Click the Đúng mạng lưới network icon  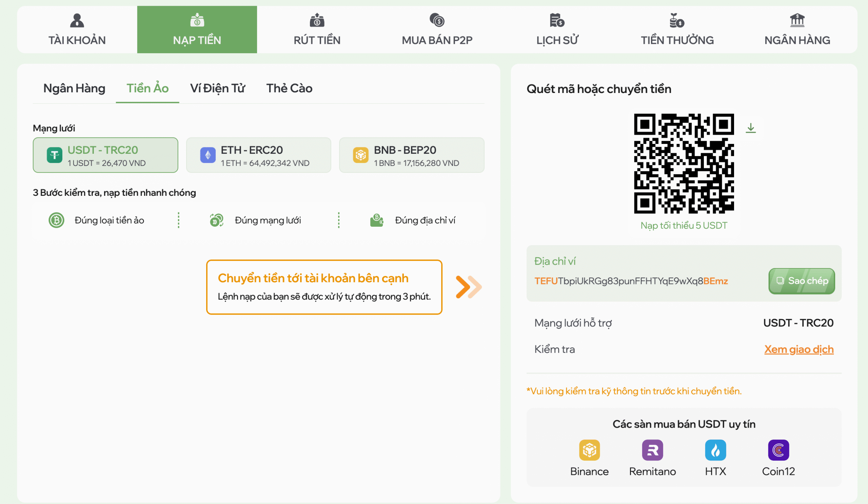click(x=217, y=220)
